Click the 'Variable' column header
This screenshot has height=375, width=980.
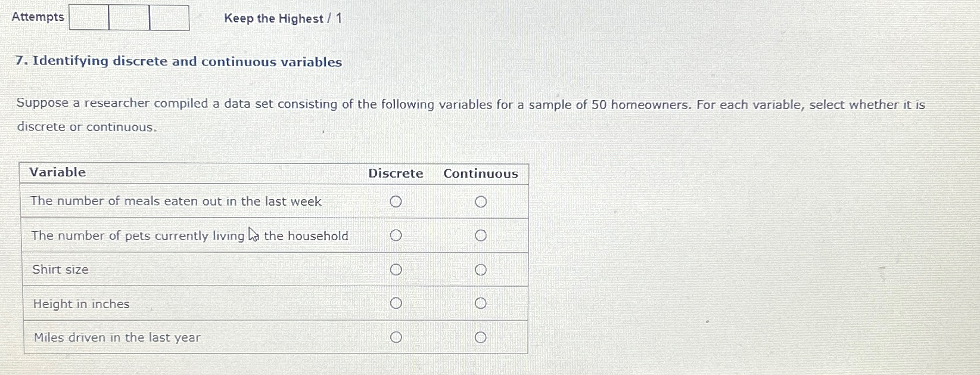pyautogui.click(x=58, y=173)
